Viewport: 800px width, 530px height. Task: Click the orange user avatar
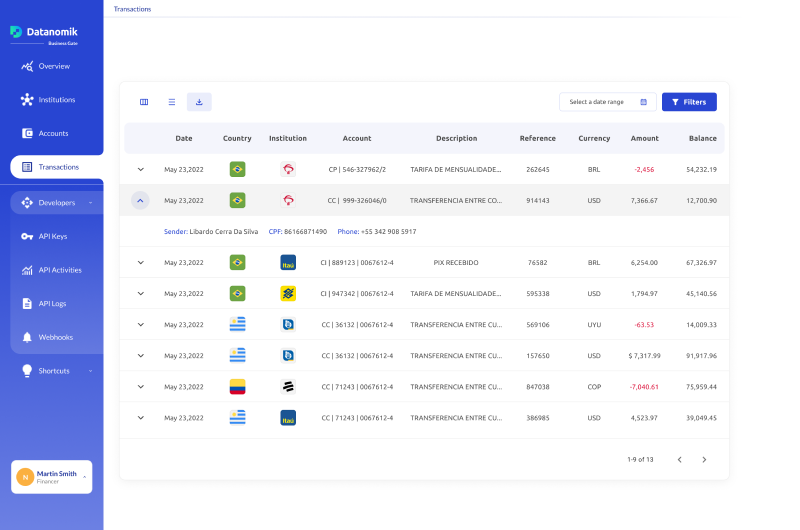25,477
